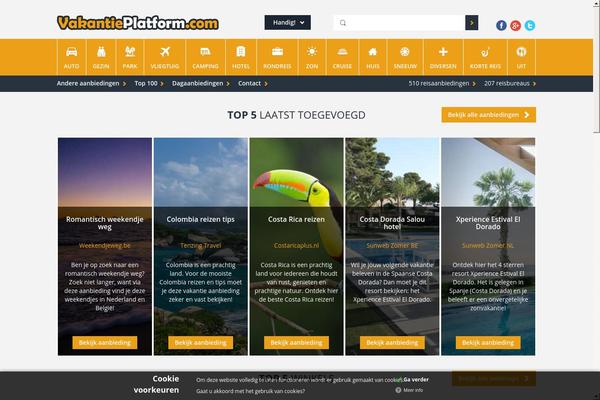
Task: Accept cookies with Ga verder
Action: tap(416, 380)
